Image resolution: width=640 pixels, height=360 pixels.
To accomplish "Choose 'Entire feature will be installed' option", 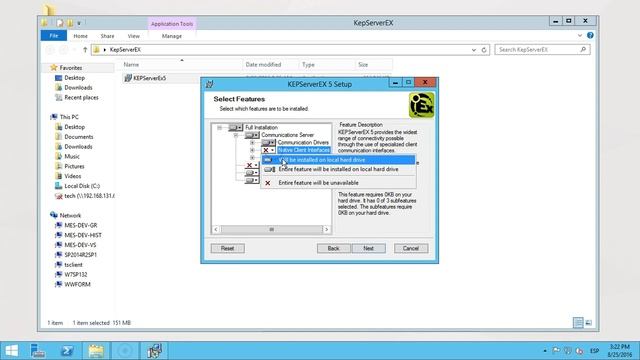I will (x=338, y=169).
